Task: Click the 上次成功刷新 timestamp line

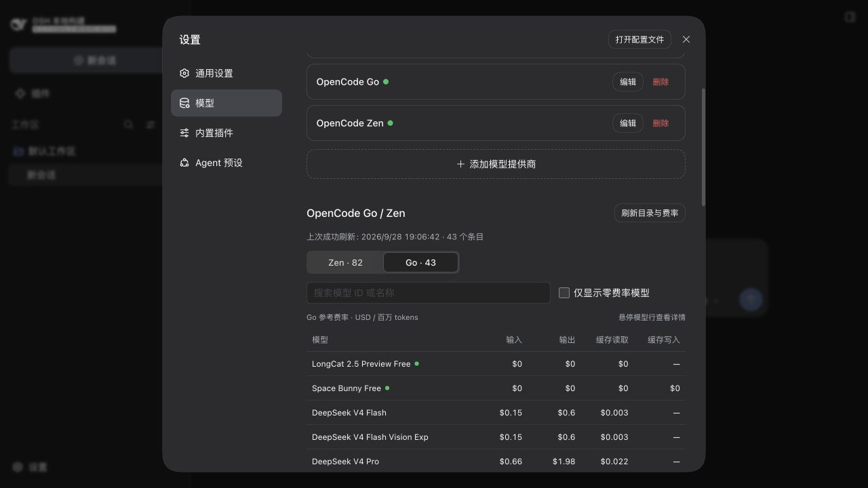Action: pyautogui.click(x=395, y=237)
